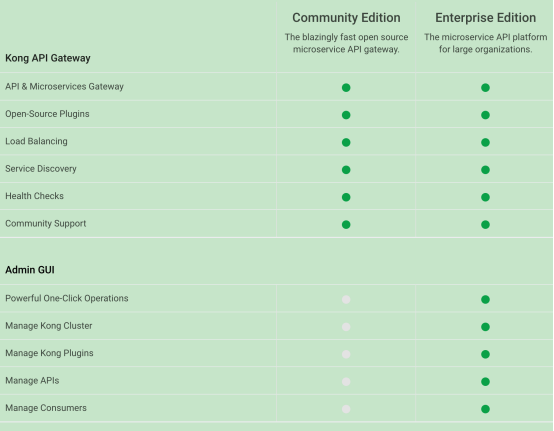This screenshot has height=431, width=554.
Task: Click the Enterprise Edition green dot for Health Checks
Action: pyautogui.click(x=485, y=197)
